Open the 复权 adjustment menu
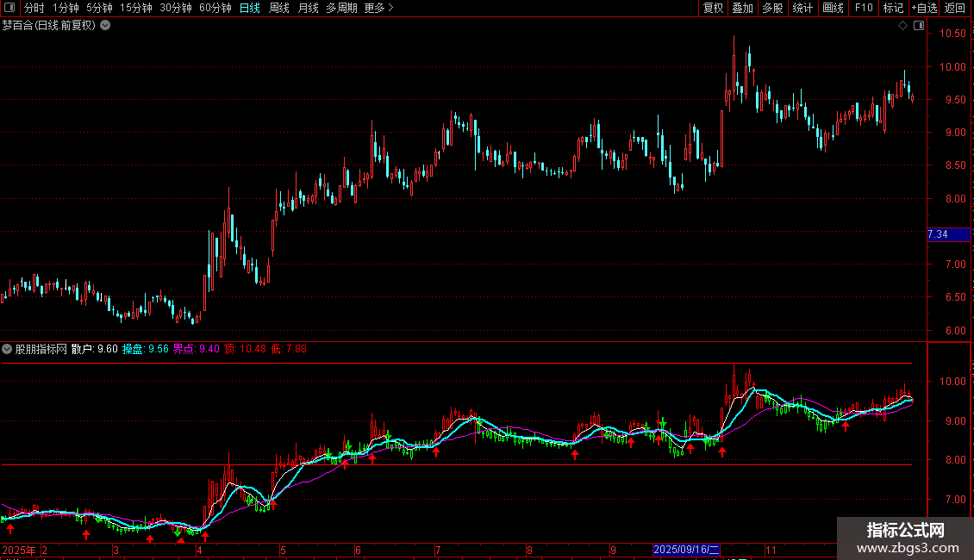This screenshot has width=974, height=560. (713, 8)
